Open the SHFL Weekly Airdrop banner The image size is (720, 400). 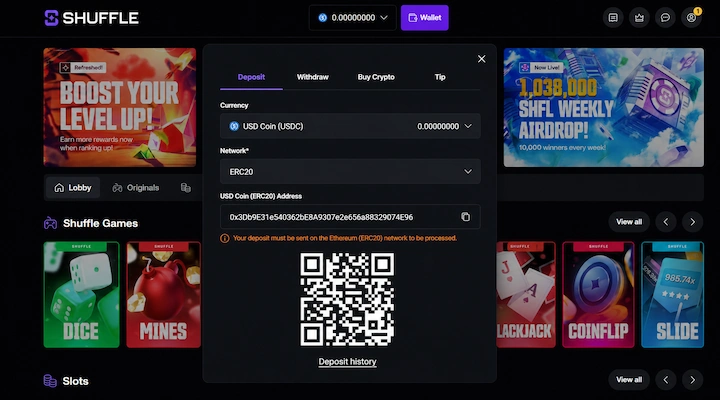pos(604,107)
